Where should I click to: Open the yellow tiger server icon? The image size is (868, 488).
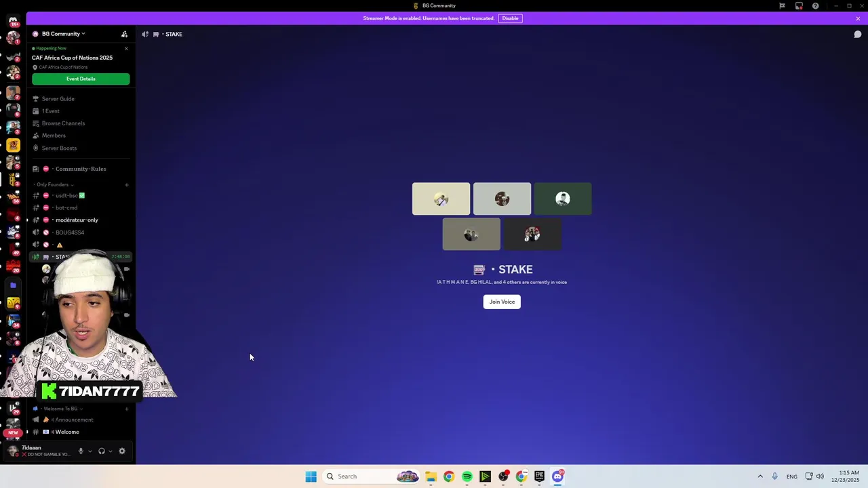point(13,145)
